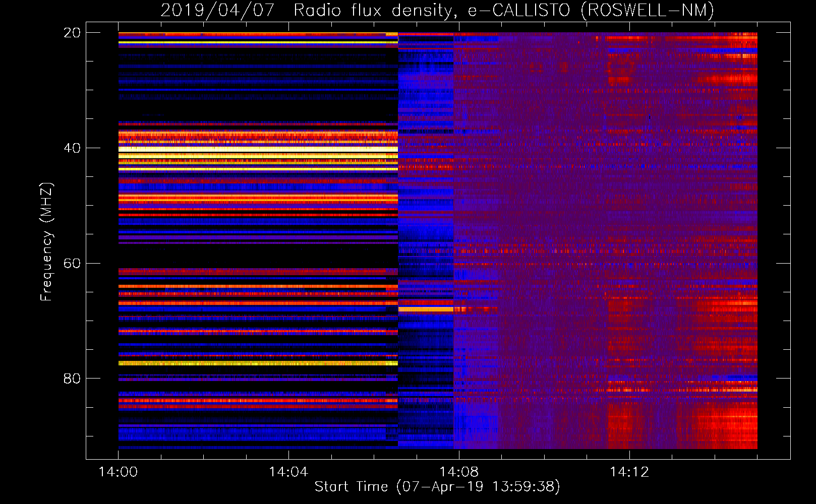Click the frequency tick label 60
This screenshot has width=816, height=504.
[x=72, y=264]
